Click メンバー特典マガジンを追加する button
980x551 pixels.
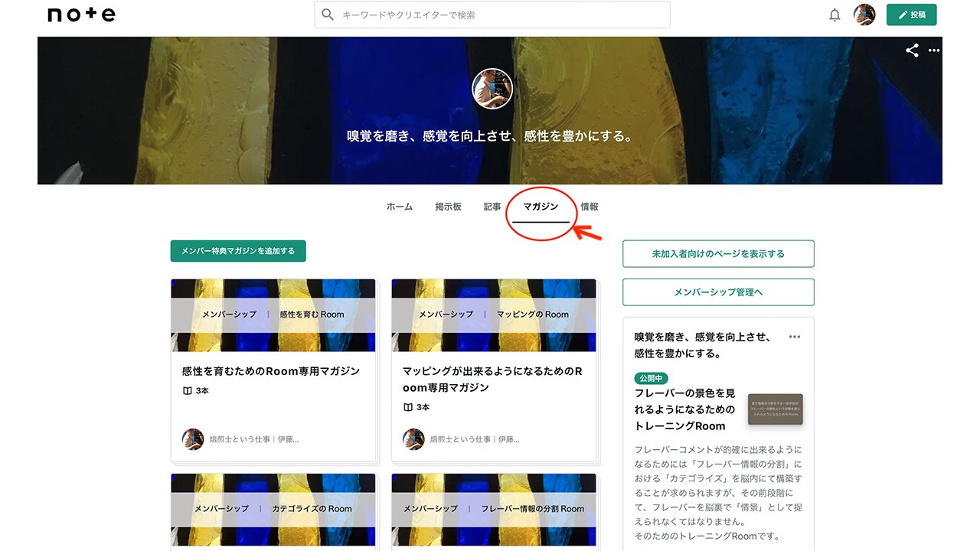pyautogui.click(x=238, y=251)
